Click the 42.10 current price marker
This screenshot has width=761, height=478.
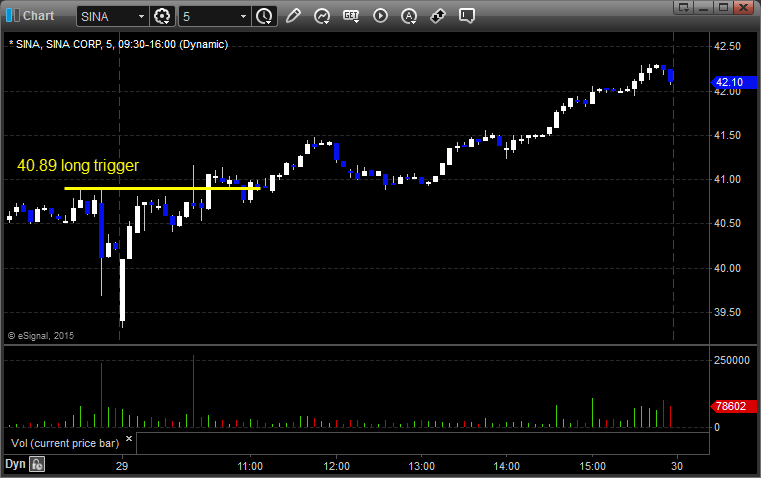point(733,82)
